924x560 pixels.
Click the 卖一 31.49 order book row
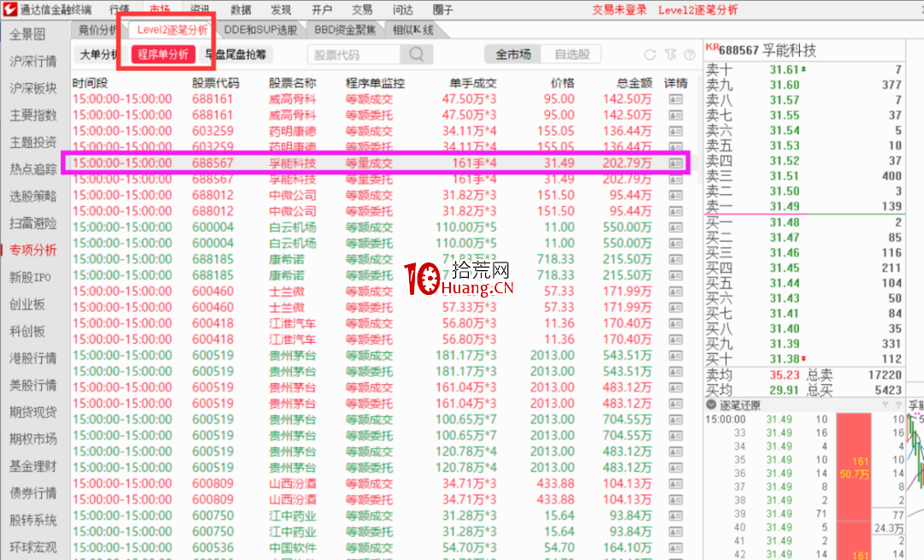point(803,206)
